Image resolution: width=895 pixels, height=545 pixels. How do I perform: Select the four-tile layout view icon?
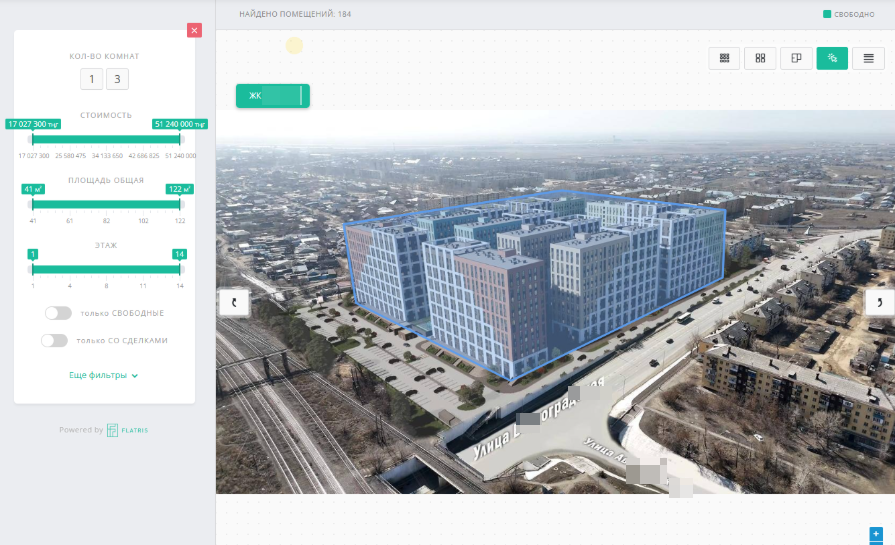click(x=760, y=58)
